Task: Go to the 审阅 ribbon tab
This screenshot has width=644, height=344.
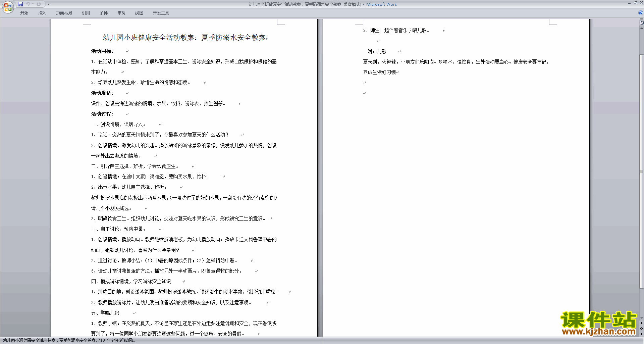Action: pyautogui.click(x=121, y=13)
